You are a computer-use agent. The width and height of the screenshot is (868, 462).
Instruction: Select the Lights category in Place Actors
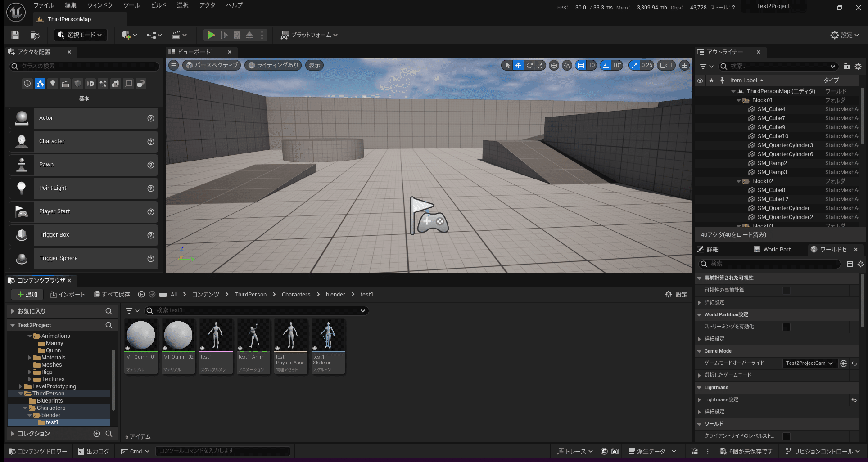pyautogui.click(x=53, y=84)
